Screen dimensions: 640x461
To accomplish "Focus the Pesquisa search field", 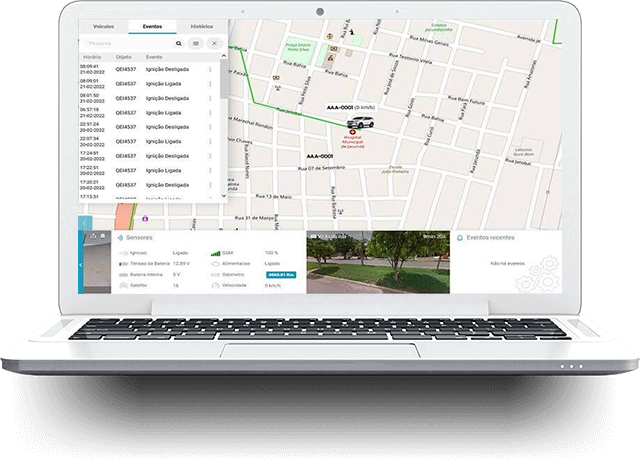I will [125, 44].
